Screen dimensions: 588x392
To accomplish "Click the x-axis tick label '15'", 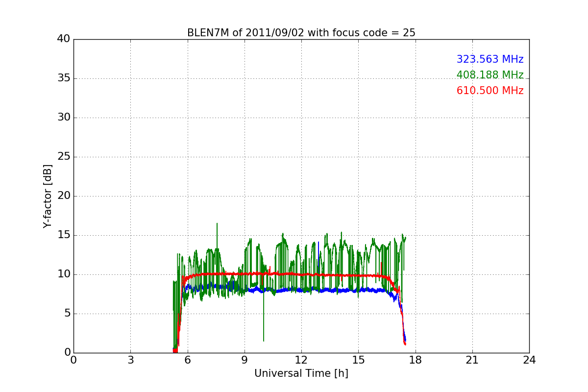I will pyautogui.click(x=358, y=360).
